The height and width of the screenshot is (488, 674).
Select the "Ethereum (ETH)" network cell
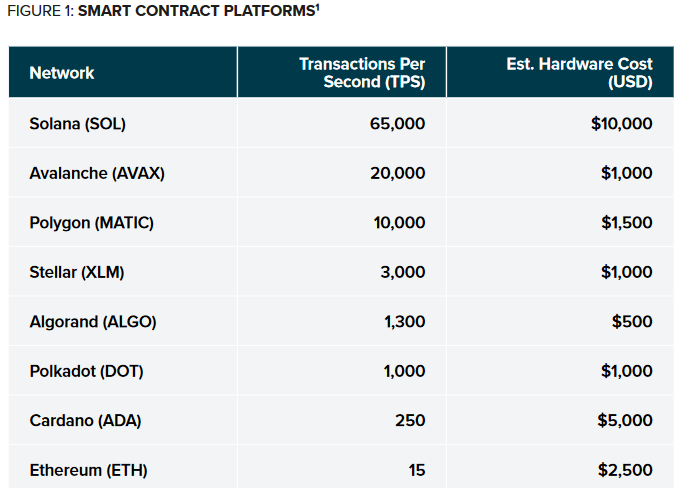point(89,470)
